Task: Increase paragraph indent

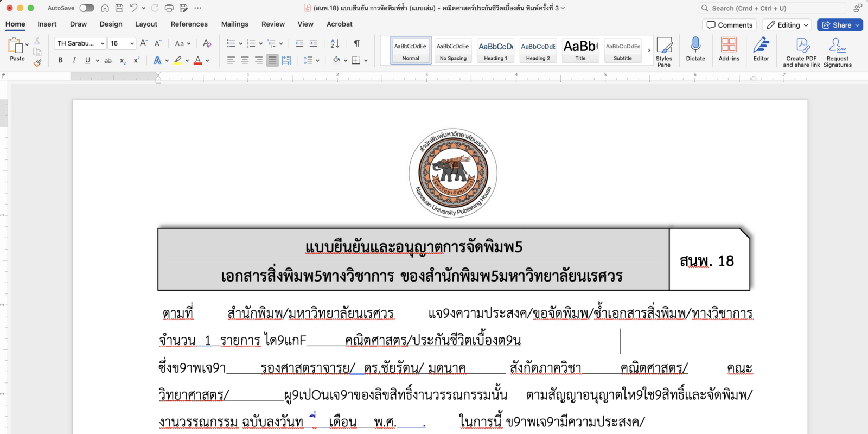Action: coord(314,43)
